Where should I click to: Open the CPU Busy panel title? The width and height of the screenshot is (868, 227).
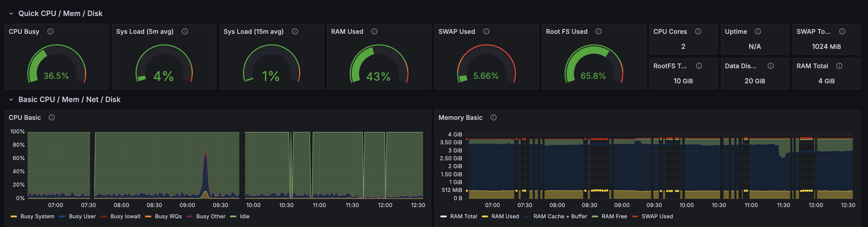pos(24,31)
